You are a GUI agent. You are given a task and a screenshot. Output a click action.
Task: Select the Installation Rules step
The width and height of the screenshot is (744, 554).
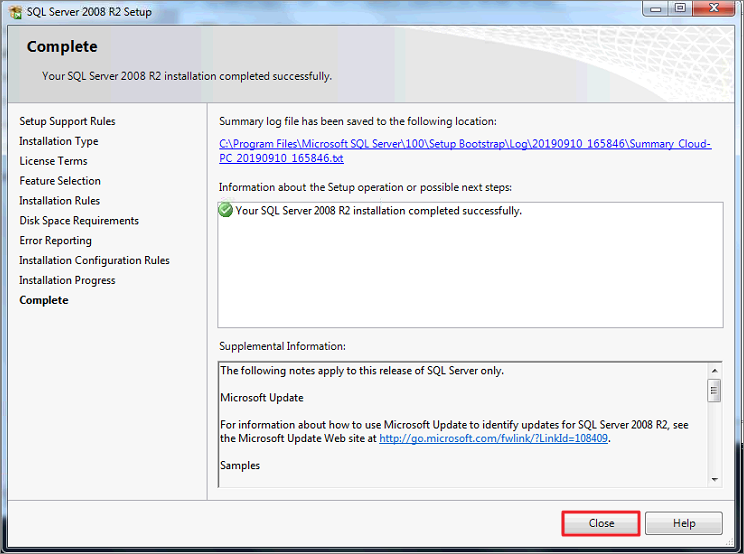59,201
